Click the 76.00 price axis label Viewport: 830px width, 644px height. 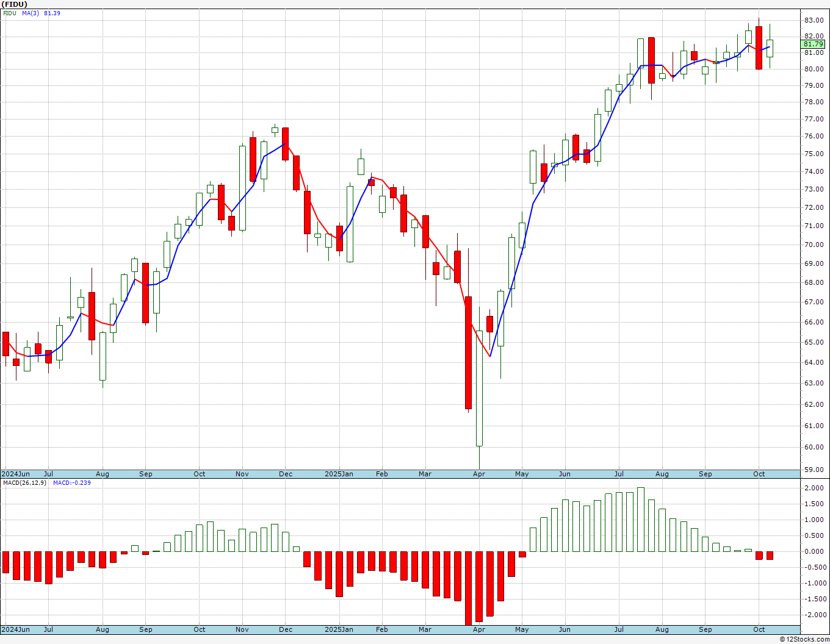coord(814,137)
